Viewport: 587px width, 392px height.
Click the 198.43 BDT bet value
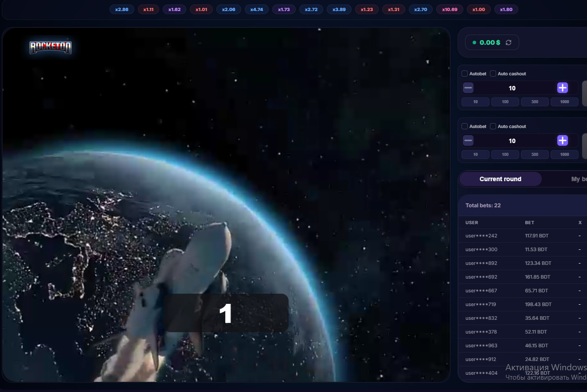(x=538, y=304)
